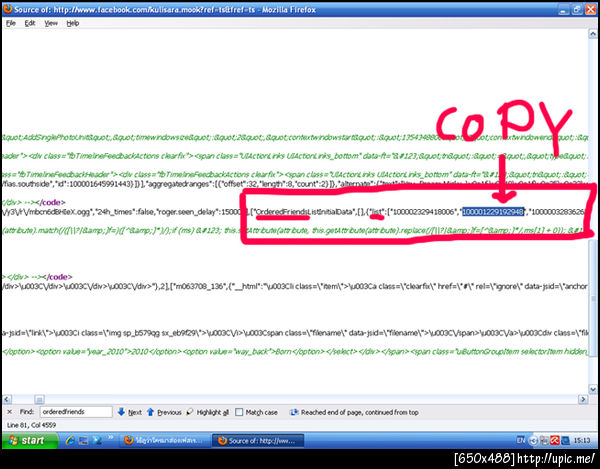Click the Firefox icon in the title bar

coord(8,9)
